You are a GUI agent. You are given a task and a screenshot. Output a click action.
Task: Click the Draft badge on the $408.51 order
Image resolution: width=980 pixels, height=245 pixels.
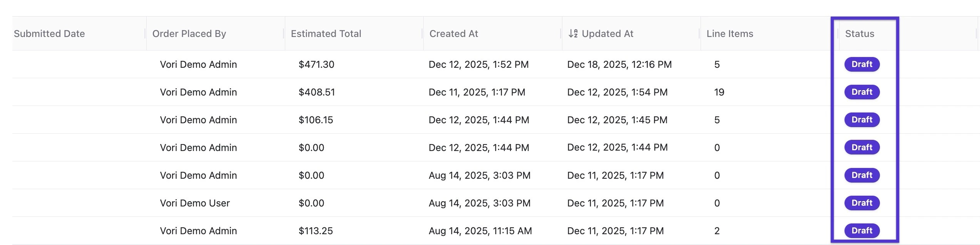pos(861,92)
